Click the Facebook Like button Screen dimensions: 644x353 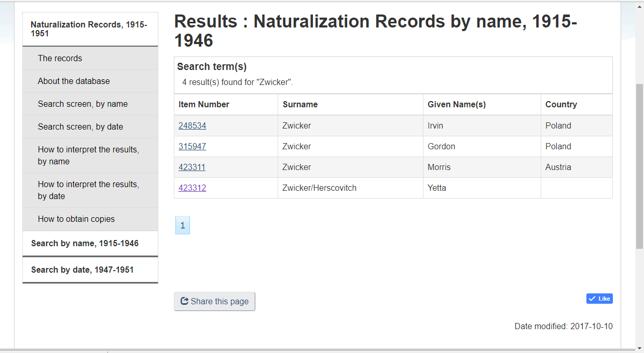coord(599,299)
